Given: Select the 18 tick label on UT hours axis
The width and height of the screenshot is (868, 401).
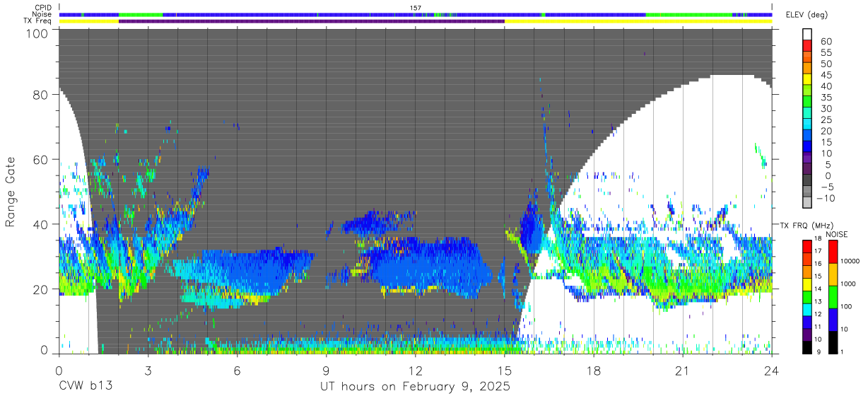Looking at the screenshot, I should [x=594, y=370].
